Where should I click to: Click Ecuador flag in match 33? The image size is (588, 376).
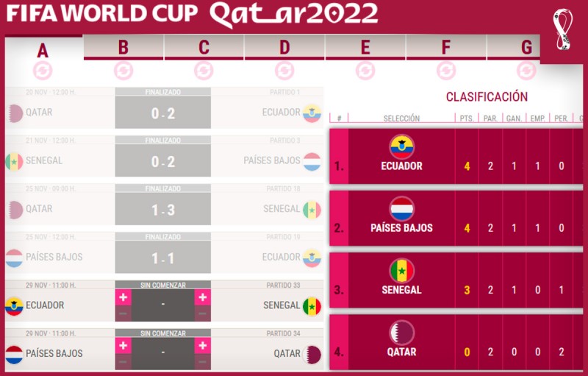[x=14, y=306]
